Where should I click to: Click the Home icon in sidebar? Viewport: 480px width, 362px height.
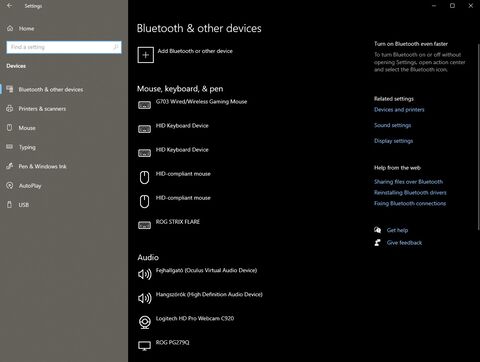pos(10,28)
